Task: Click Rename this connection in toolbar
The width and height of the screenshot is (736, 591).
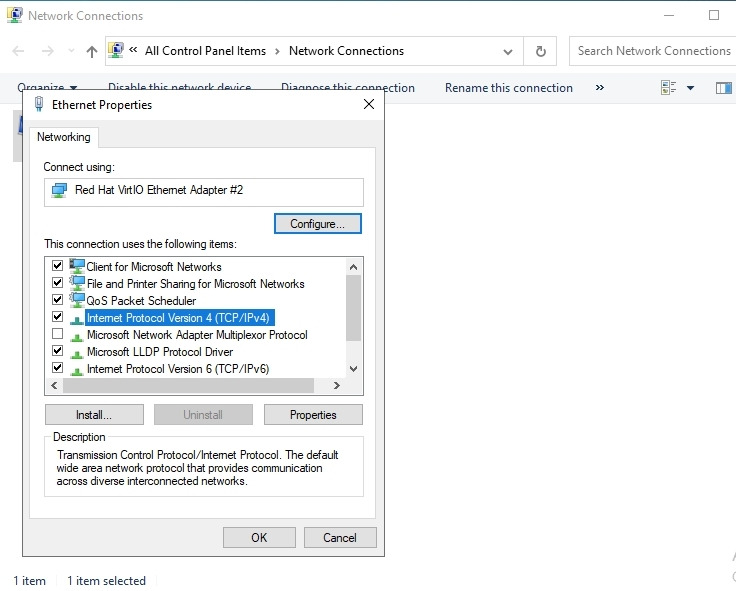Action: click(x=508, y=88)
